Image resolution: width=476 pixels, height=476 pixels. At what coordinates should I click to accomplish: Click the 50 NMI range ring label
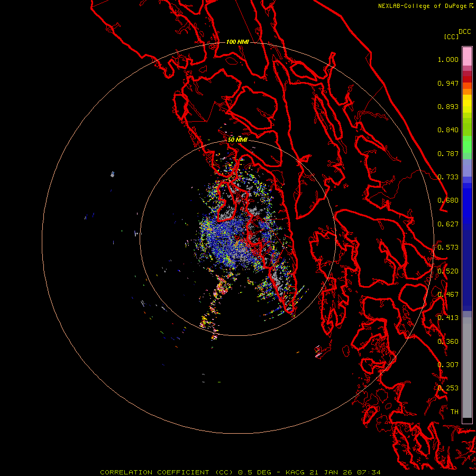pos(237,140)
